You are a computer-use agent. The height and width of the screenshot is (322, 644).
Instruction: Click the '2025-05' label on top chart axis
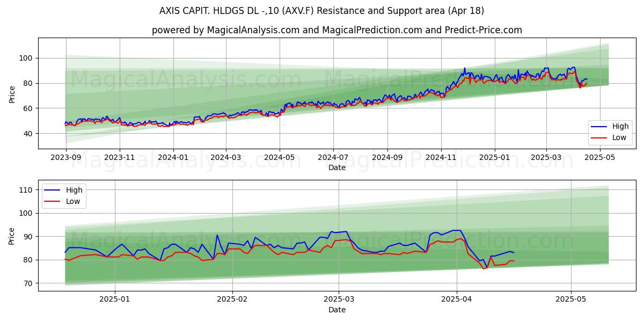tap(599, 158)
